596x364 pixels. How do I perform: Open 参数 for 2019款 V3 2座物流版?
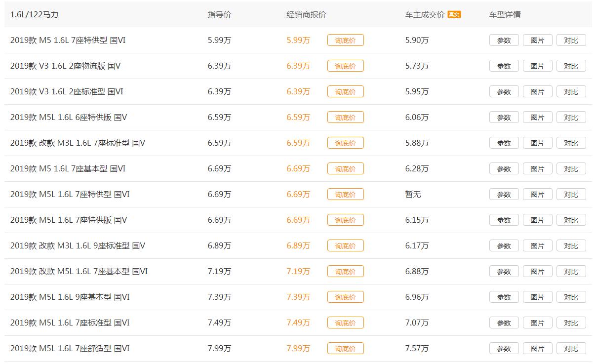point(504,66)
